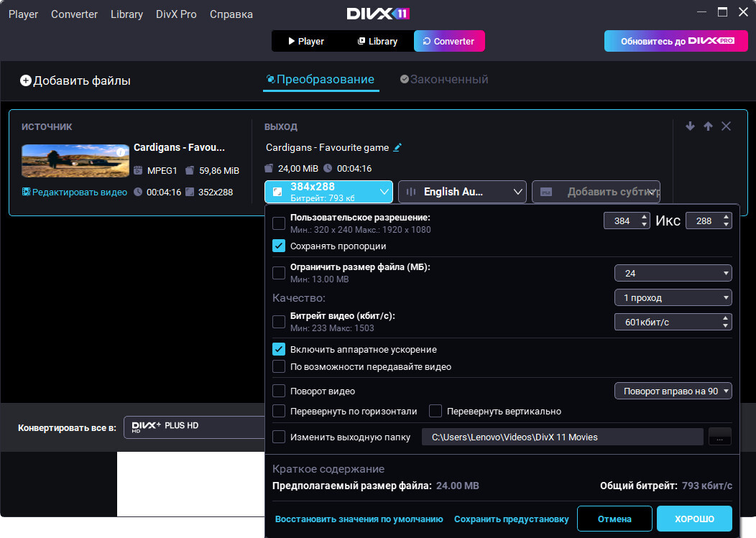
Task: Click the checkmark icon of Законченный tab
Action: pos(405,79)
